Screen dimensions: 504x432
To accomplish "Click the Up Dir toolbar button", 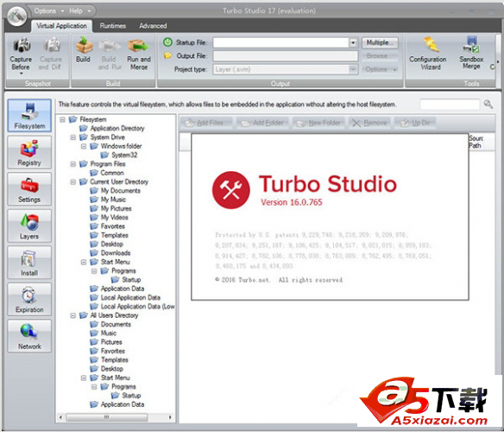I will click(x=415, y=123).
